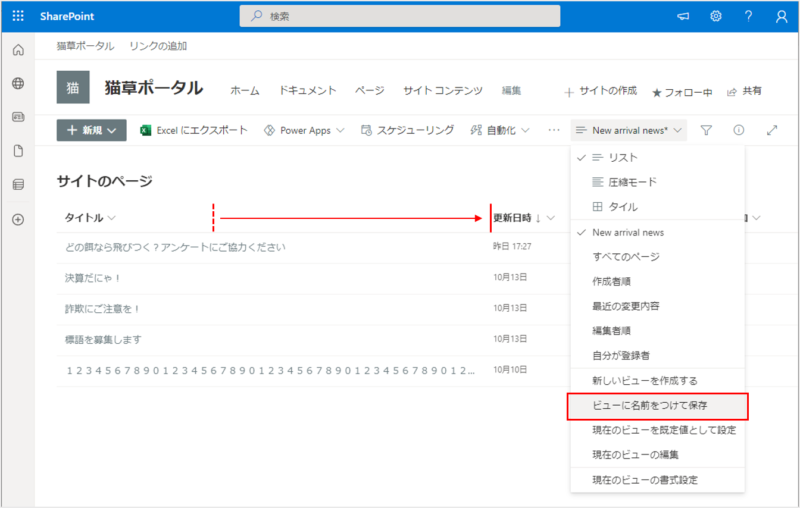Switch to 圧縮モード layout
Viewport: 800px width, 508px height.
632,182
